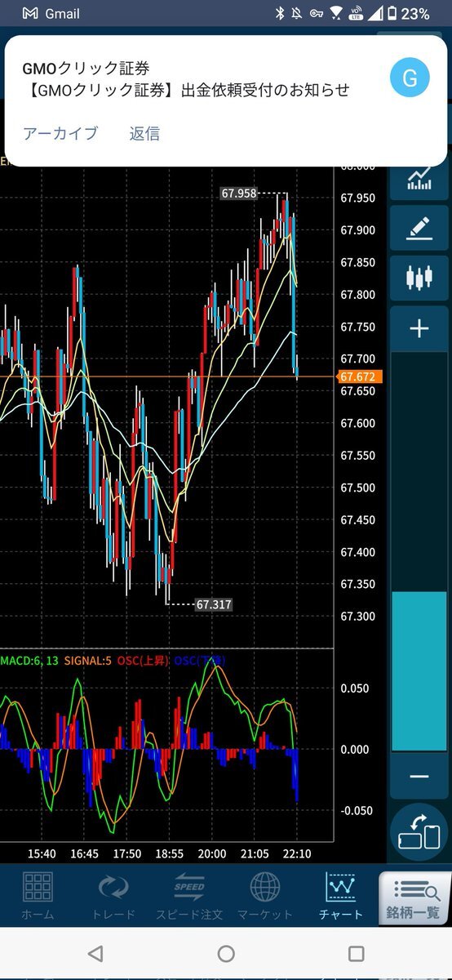
Task: Tap the 22:10 time axis label
Action: 296,853
